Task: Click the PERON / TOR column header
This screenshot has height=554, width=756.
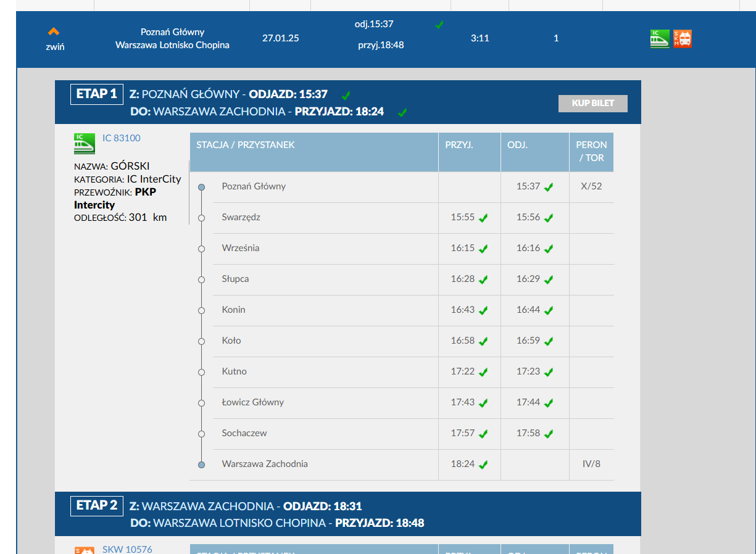Action: [591, 151]
